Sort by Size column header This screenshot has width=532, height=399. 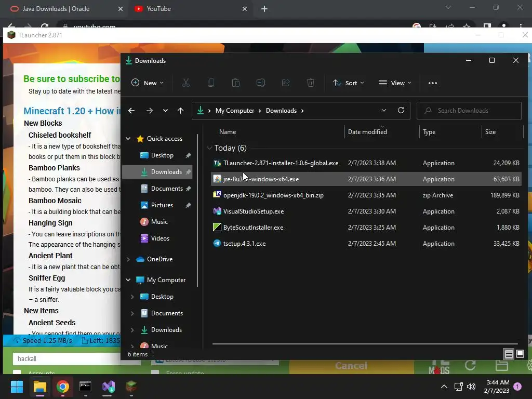490,132
